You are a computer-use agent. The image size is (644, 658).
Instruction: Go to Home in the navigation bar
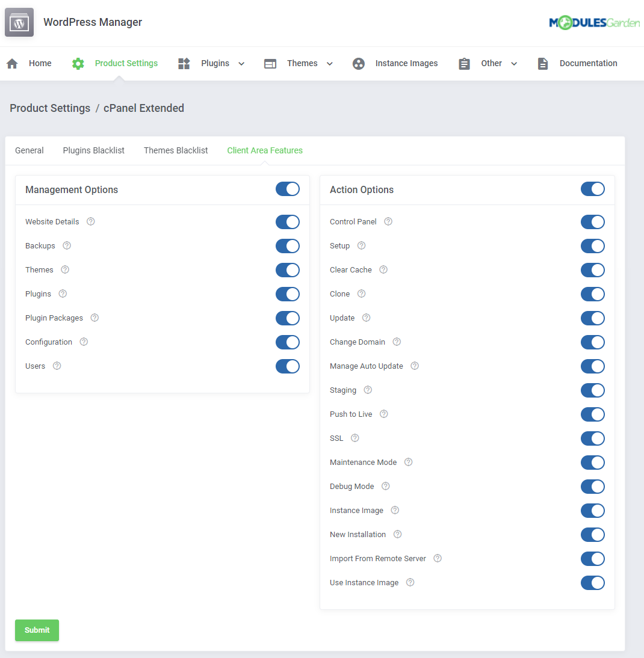(40, 63)
